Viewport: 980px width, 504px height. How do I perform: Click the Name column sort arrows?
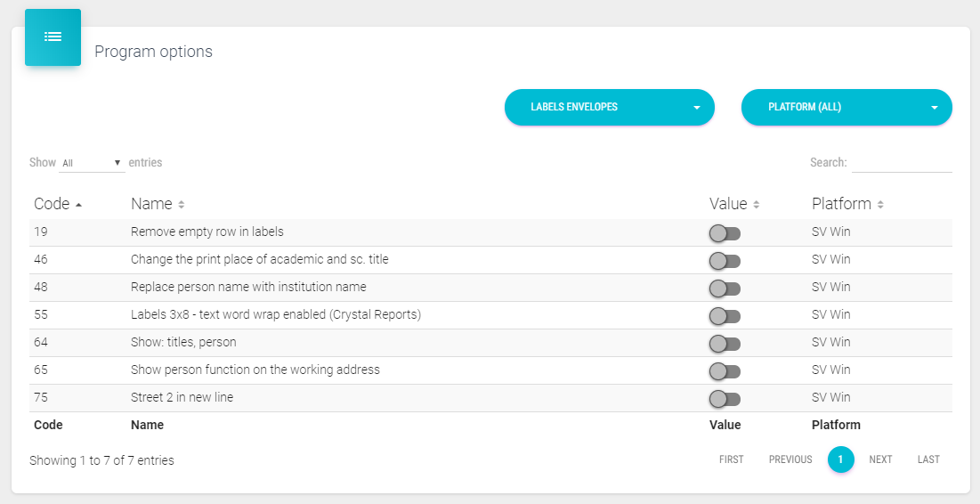tap(182, 205)
